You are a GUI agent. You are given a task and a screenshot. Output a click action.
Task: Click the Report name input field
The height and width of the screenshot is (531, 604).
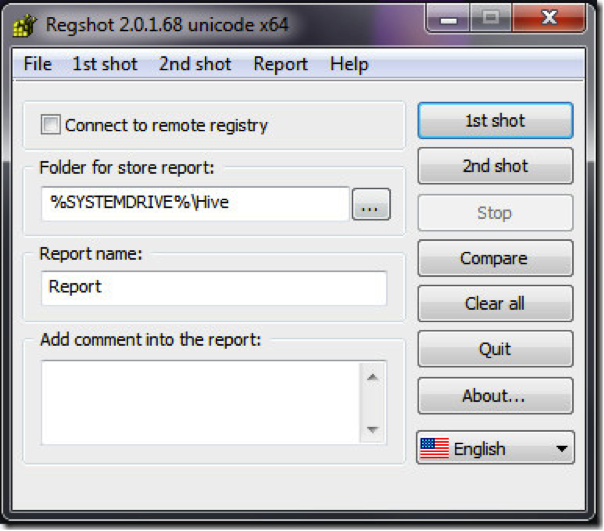point(214,288)
